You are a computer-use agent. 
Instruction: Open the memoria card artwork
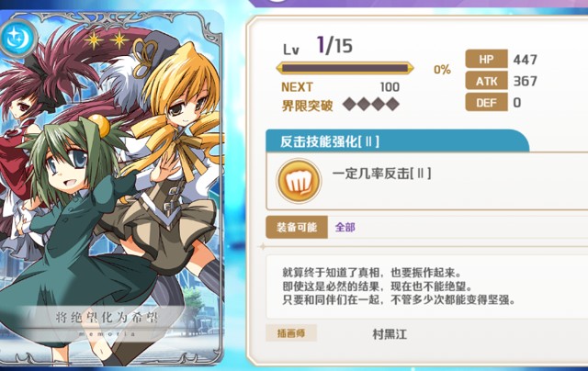point(112,188)
